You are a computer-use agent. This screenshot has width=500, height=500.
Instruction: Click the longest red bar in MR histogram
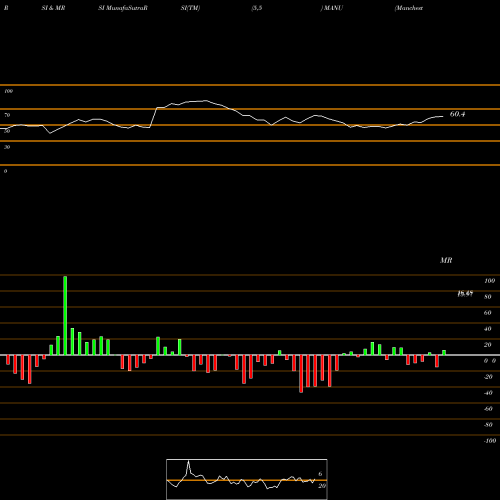click(x=301, y=374)
